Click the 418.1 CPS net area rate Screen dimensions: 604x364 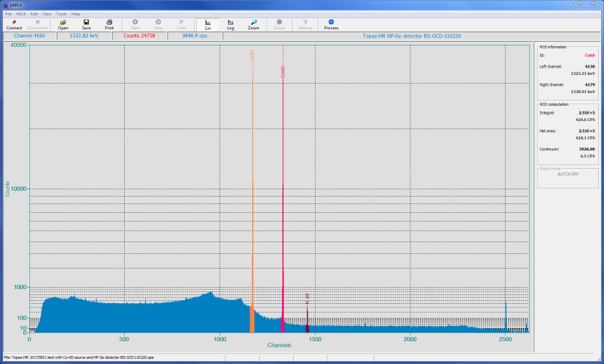point(585,138)
